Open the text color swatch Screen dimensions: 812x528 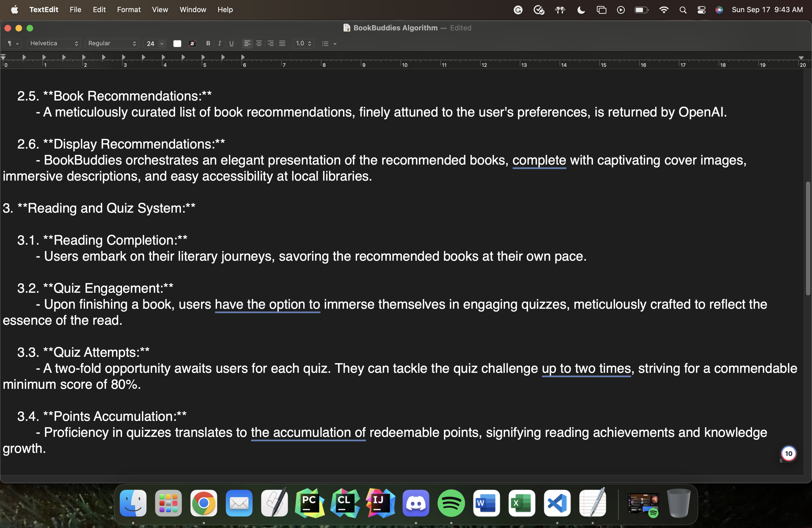pos(177,43)
